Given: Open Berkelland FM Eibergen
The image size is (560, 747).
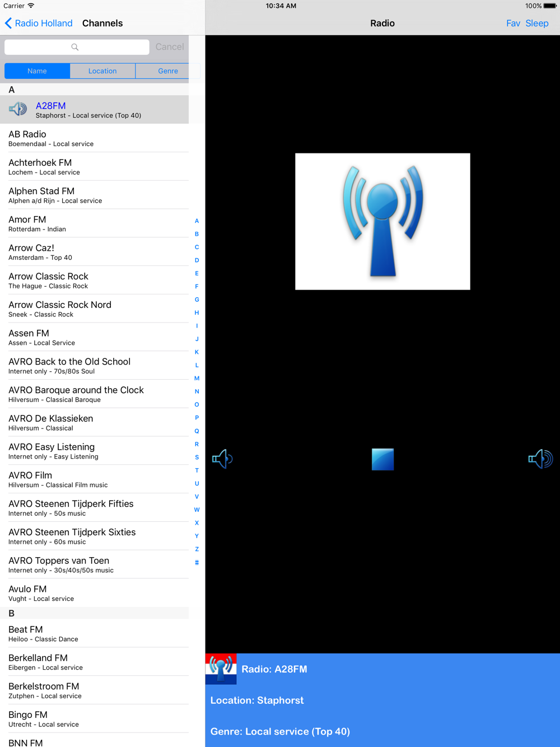Looking at the screenshot, I should (x=94, y=662).
